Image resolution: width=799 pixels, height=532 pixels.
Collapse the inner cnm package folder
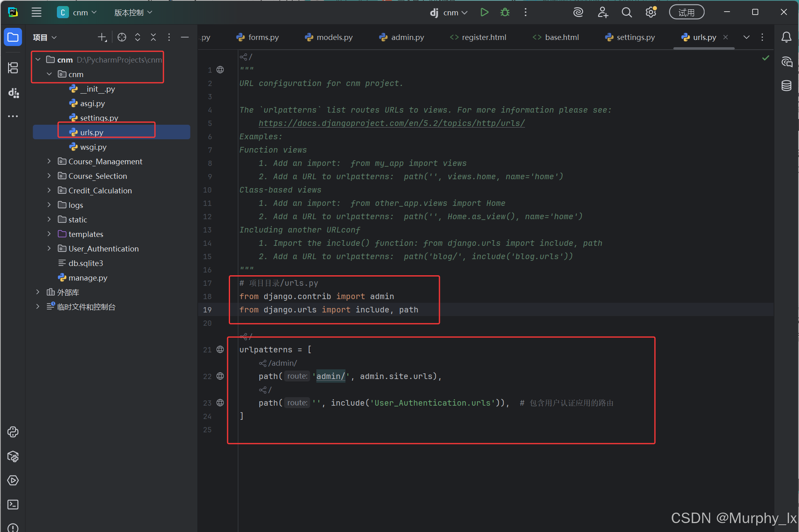click(x=49, y=74)
